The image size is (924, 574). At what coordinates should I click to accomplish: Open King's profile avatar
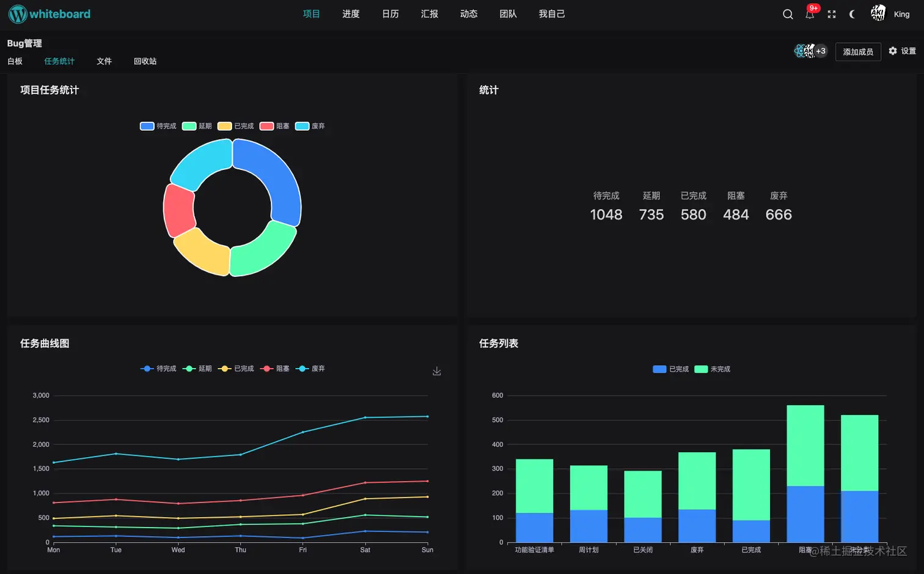(x=878, y=13)
